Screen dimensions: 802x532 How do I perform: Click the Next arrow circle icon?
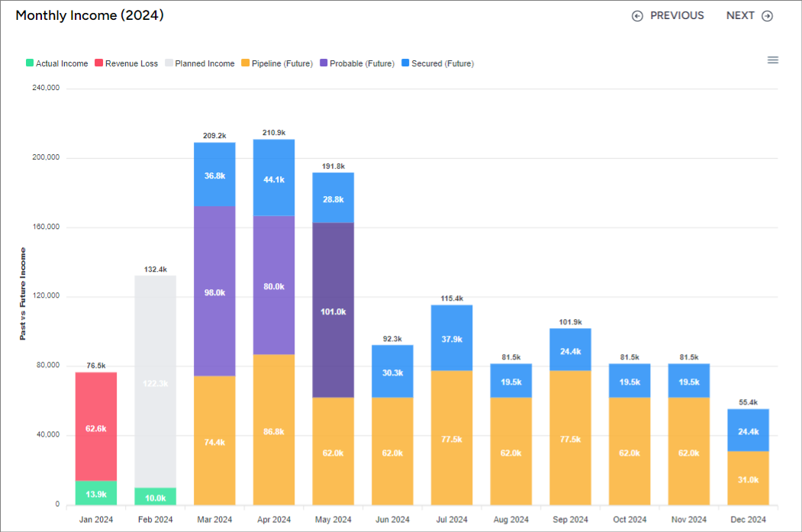click(767, 16)
